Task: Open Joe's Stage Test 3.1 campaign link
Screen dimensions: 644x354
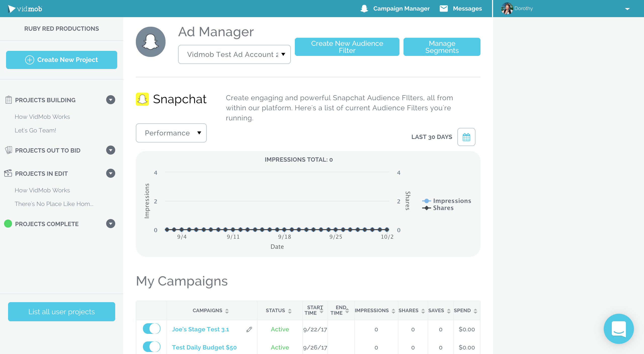Action: coord(200,329)
